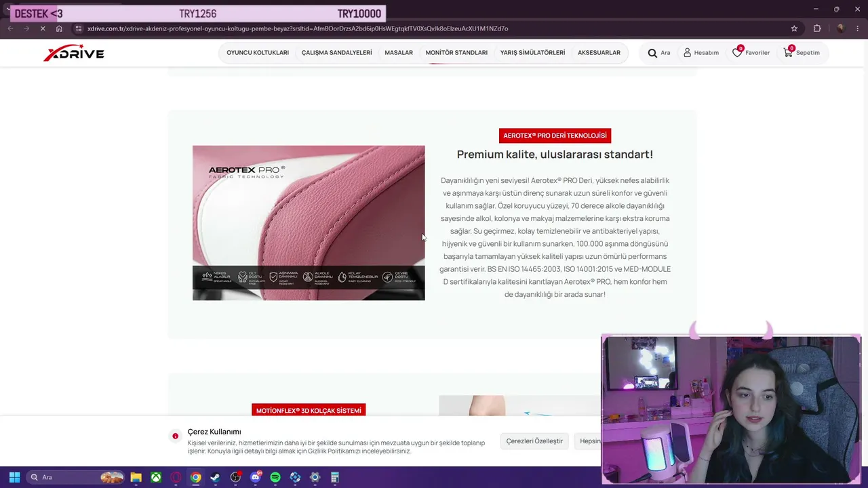Open OYUNCU KOLTUKLARI menu

click(258, 53)
